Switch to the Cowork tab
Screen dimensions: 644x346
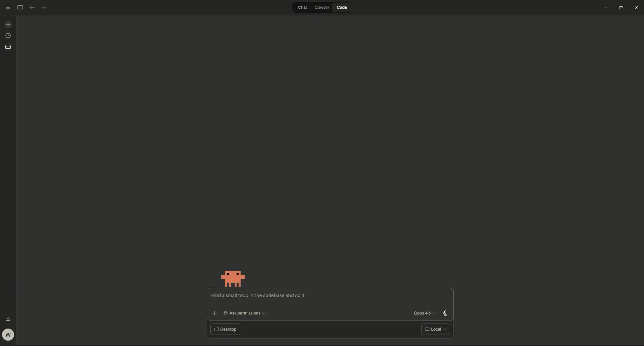322,7
